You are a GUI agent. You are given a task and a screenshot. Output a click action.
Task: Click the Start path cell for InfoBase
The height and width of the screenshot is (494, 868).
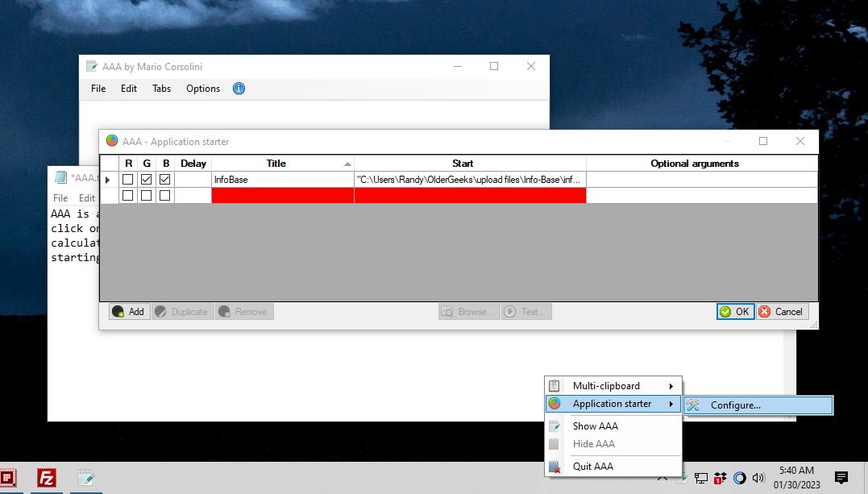coord(470,180)
